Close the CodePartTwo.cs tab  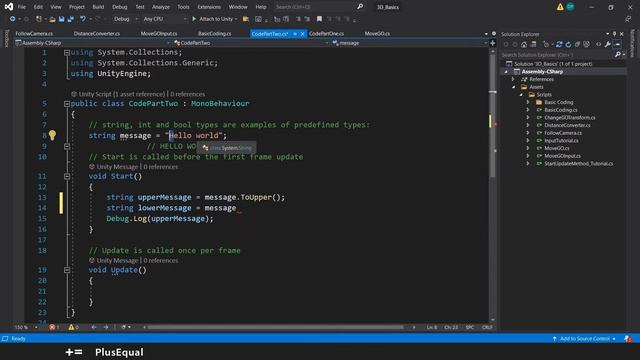302,34
